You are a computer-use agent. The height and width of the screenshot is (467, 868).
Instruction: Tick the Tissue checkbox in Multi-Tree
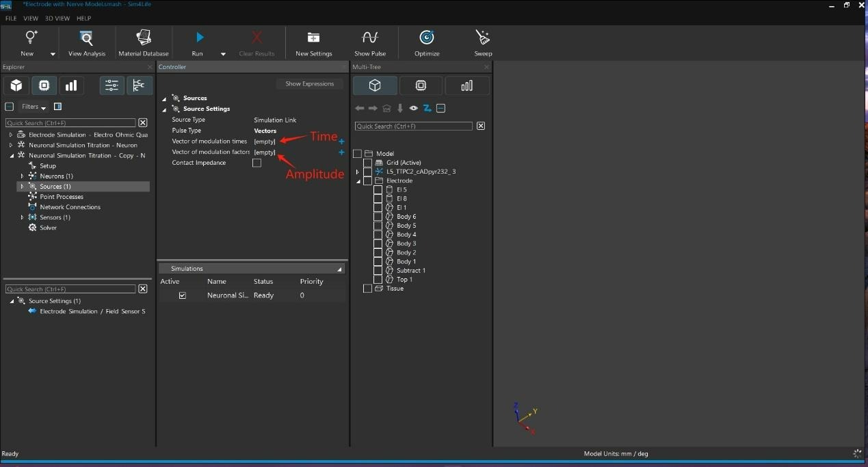coord(367,289)
